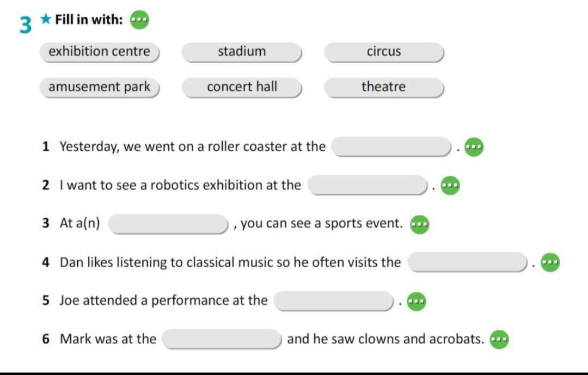Click the green hint icon beside 'Fill in with:'
588x375 pixels.
139,20
